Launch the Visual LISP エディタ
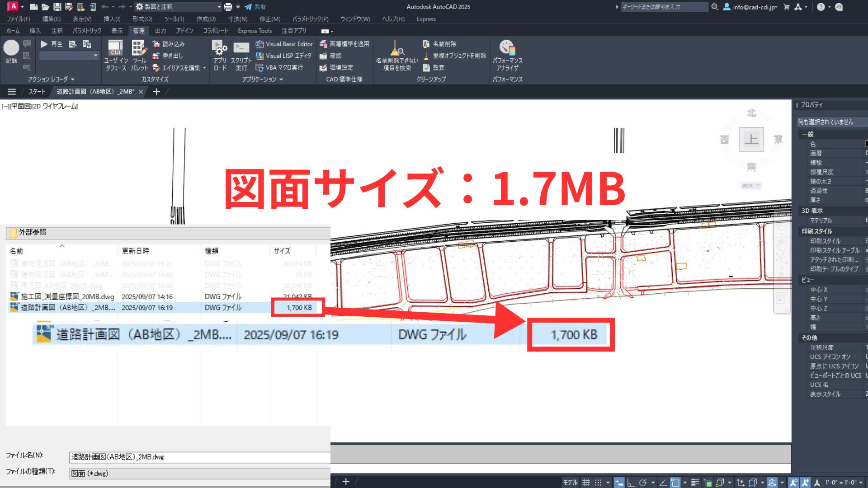Viewport: 868px width, 488px height. coord(284,56)
